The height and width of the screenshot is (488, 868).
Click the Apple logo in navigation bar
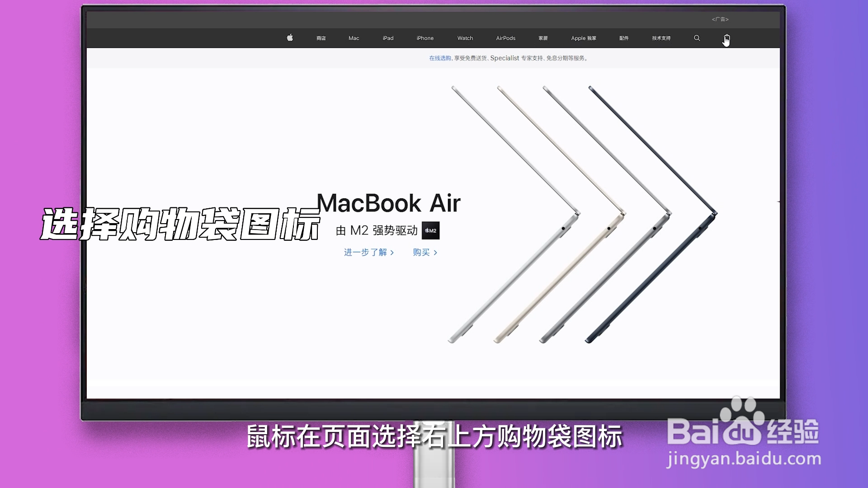coord(290,38)
